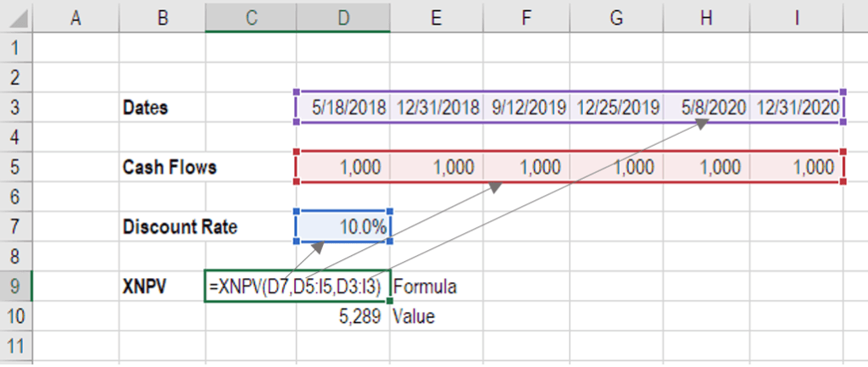868x367 pixels.
Task: Select the first 1,000 cash flow cell
Action: tap(342, 167)
